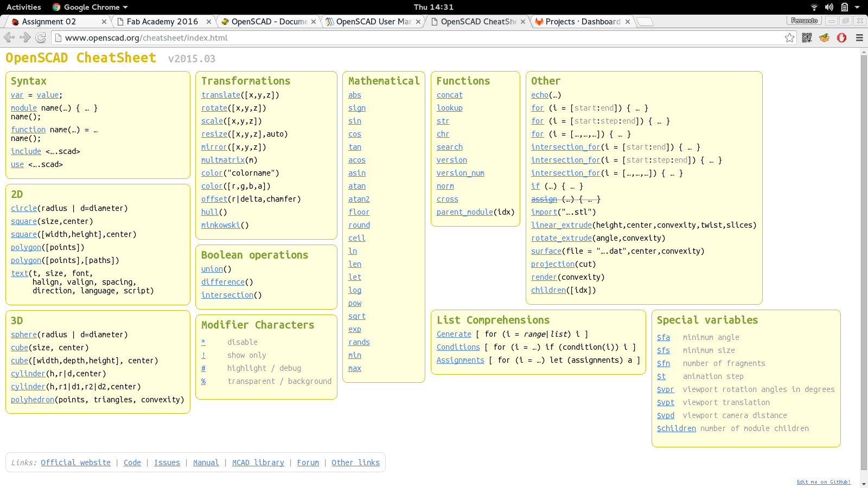Image resolution: width=868 pixels, height=488 pixels.
Task: Click the basket extension icon in toolbar
Action: 824,37
